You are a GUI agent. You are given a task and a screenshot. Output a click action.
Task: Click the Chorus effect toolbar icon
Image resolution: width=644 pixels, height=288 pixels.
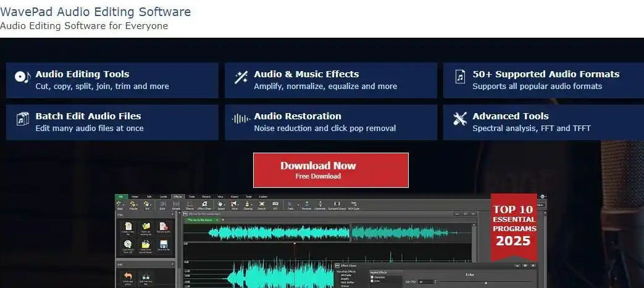pyautogui.click(x=190, y=204)
